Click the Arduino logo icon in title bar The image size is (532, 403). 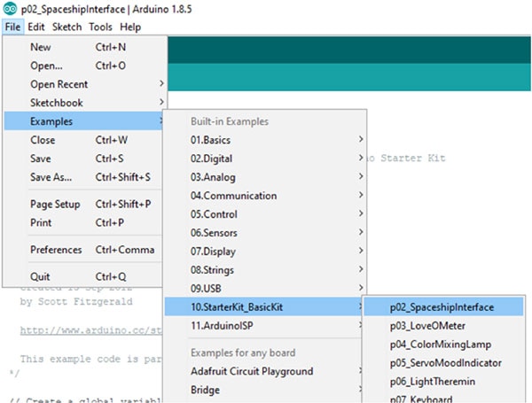9,9
